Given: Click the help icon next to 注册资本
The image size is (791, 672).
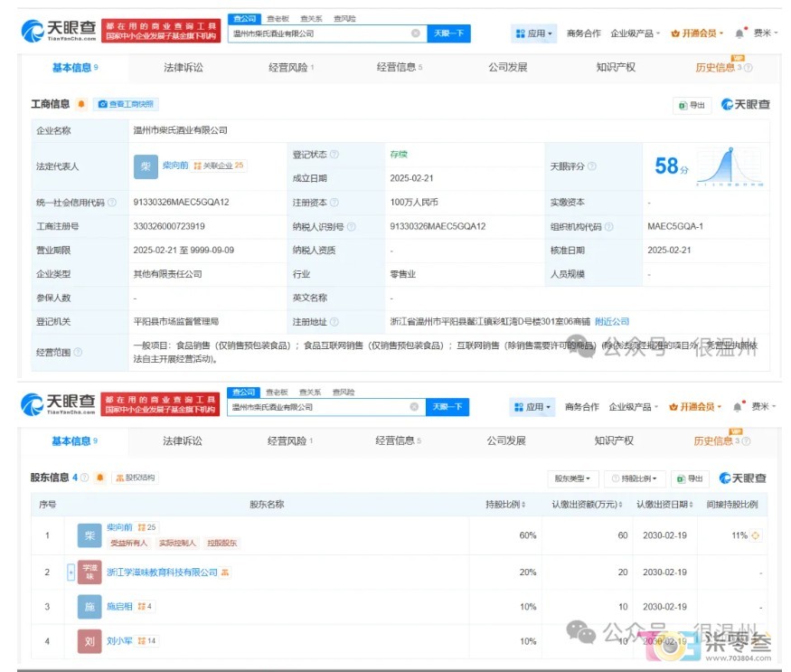Looking at the screenshot, I should [x=334, y=203].
